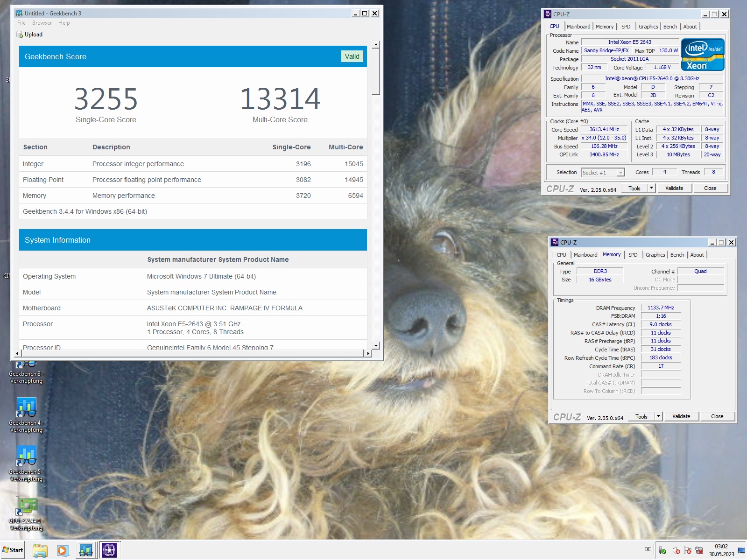
Task: Click the Geekbench vertical scrollbar thumb
Action: [x=376, y=71]
